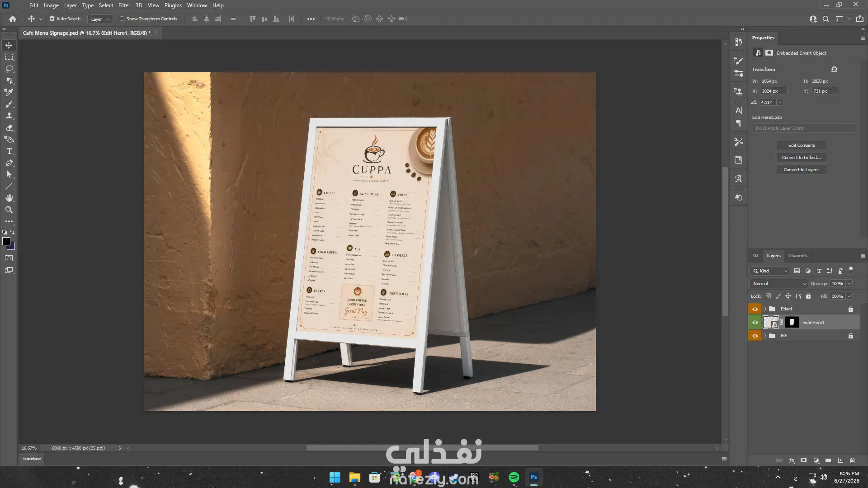
Task: Click the Convert to Layers button
Action: pos(802,170)
